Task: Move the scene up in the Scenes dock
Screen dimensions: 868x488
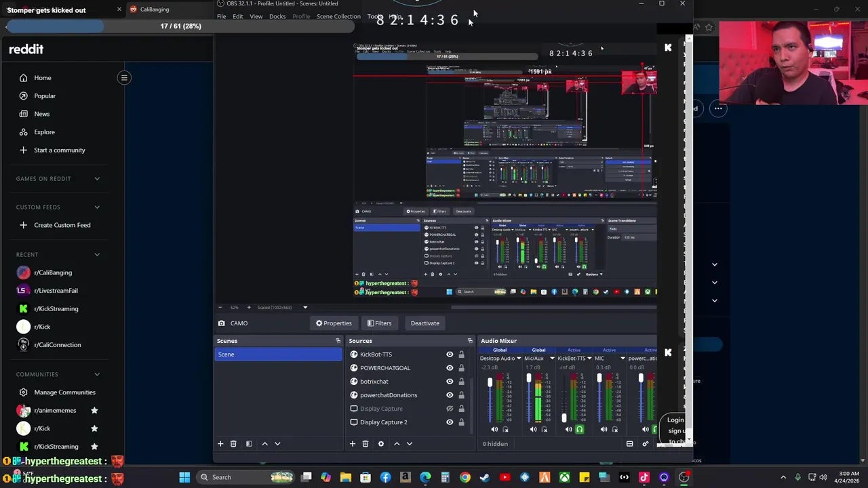Action: (x=264, y=444)
